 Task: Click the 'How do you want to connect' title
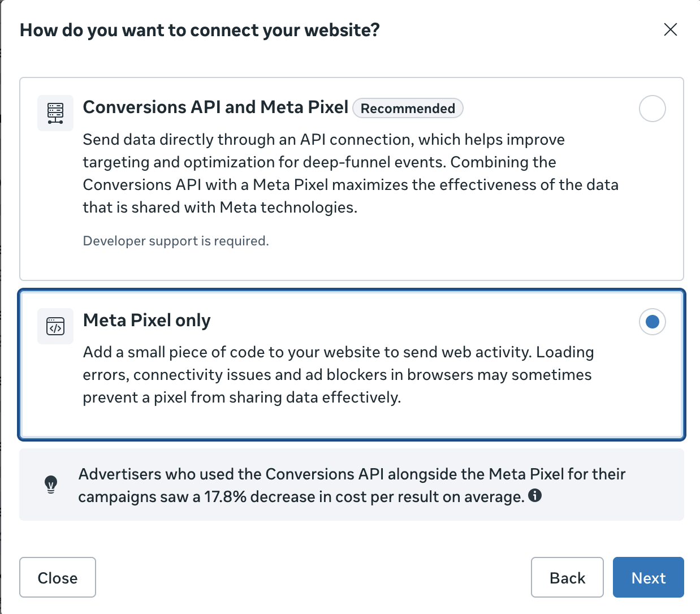200,30
